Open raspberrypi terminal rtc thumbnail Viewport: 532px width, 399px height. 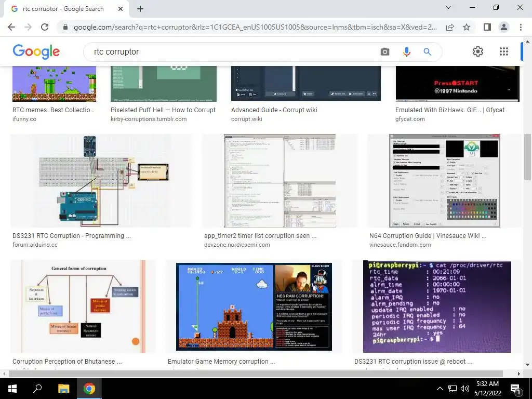(x=437, y=307)
